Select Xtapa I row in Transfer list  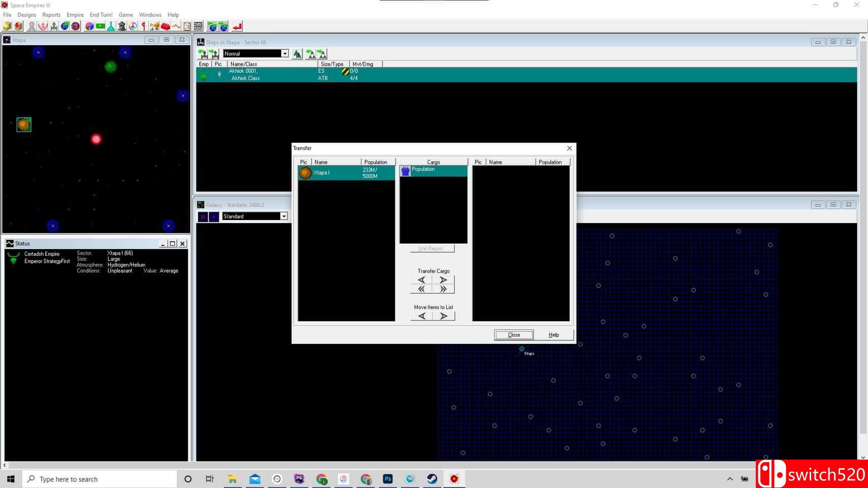346,173
